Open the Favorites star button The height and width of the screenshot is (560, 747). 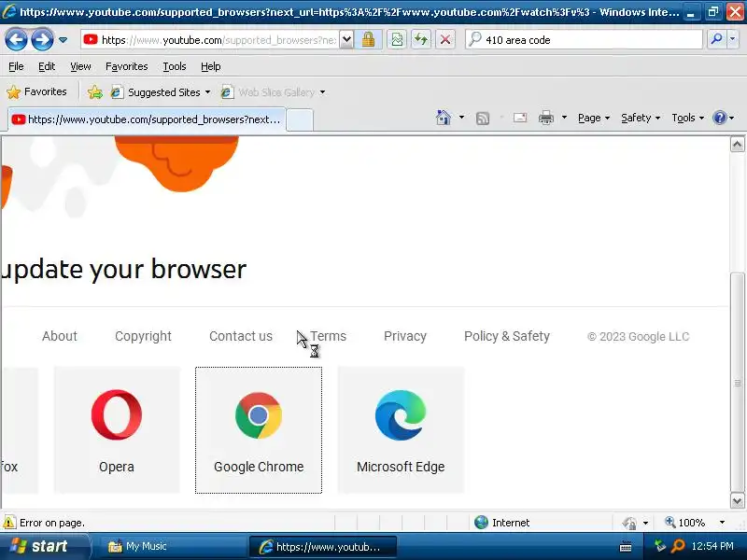36,91
